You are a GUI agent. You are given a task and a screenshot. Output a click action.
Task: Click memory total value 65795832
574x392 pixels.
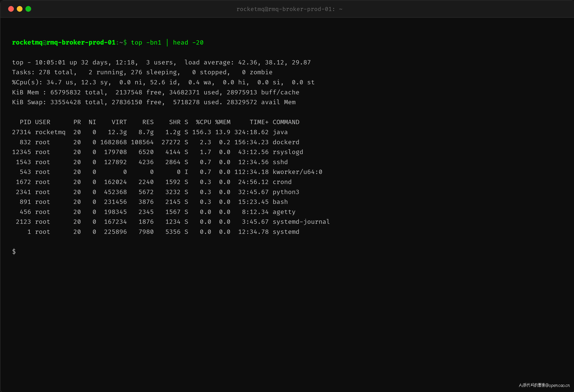click(x=65, y=92)
